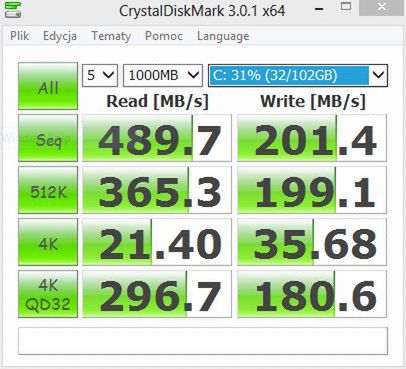Expand the test size dropdown showing 1000MB
This screenshot has height=369, width=406.
pyautogui.click(x=163, y=75)
